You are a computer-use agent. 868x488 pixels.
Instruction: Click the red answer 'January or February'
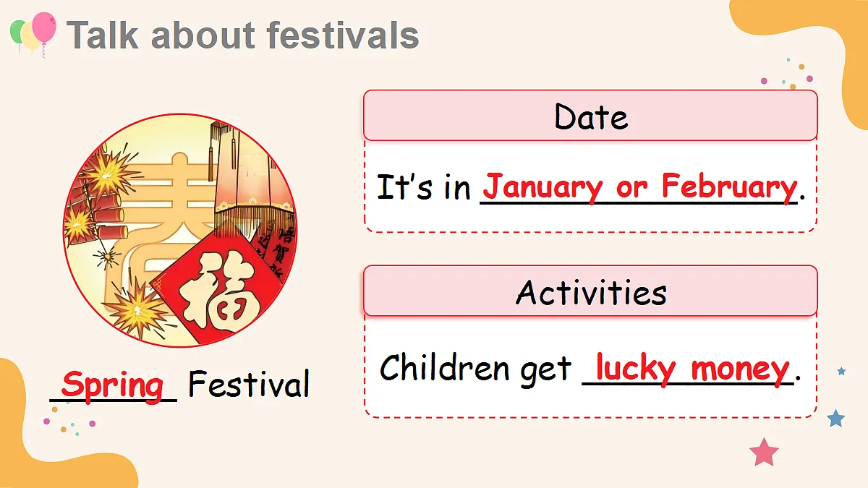tap(639, 187)
